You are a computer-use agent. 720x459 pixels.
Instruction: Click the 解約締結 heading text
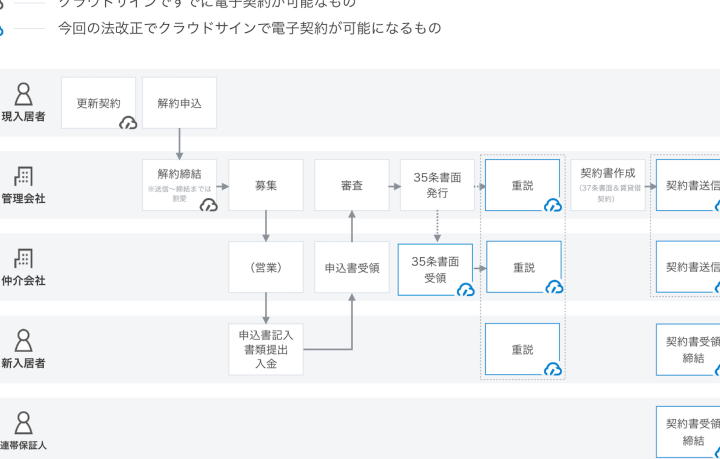click(x=180, y=174)
